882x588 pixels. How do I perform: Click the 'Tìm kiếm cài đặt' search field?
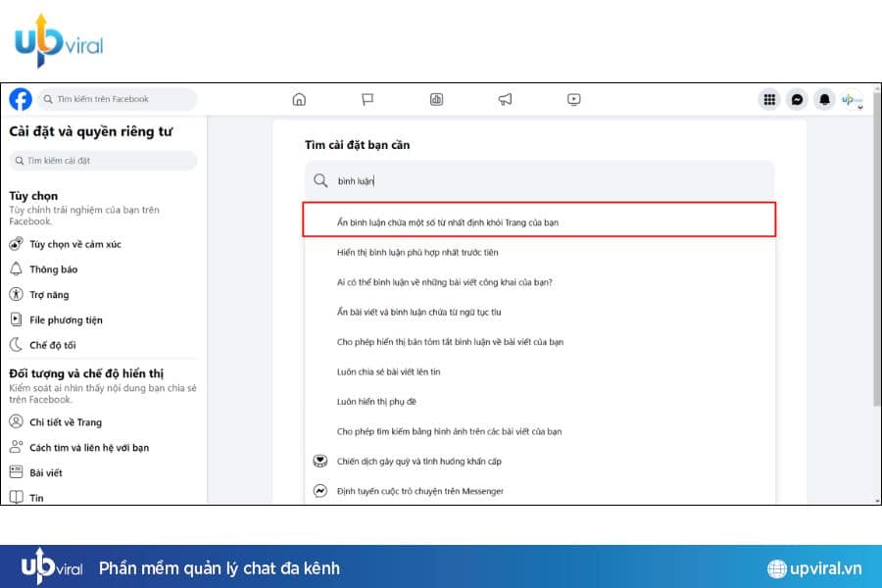[103, 161]
